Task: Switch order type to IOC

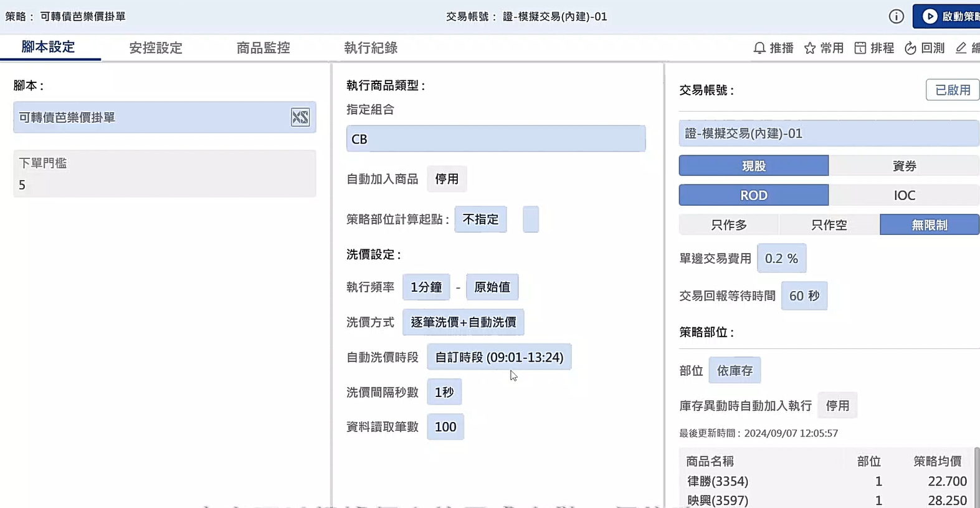Action: click(x=904, y=195)
